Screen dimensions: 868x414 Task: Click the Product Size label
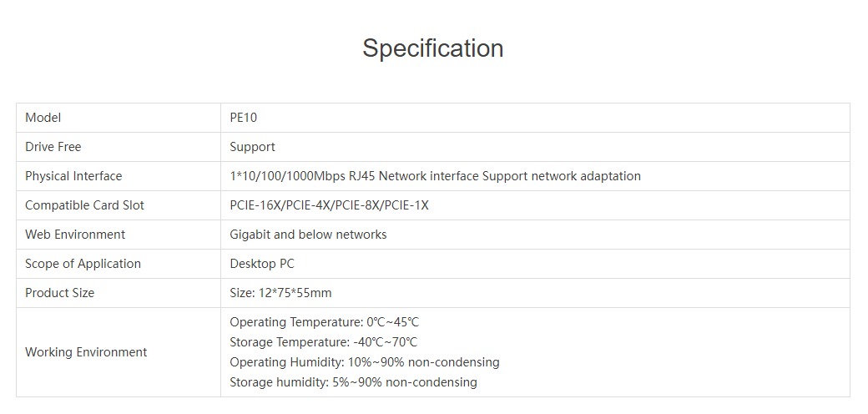click(59, 293)
